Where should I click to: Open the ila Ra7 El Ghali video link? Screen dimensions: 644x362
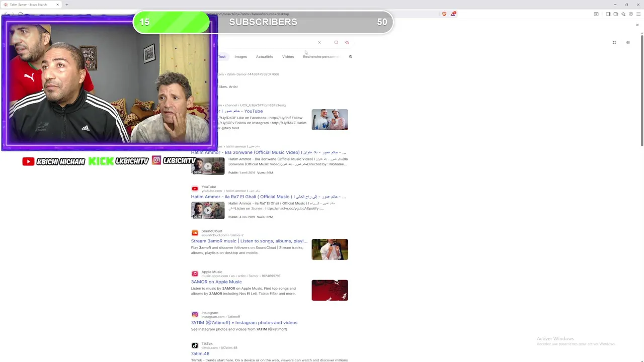click(268, 197)
